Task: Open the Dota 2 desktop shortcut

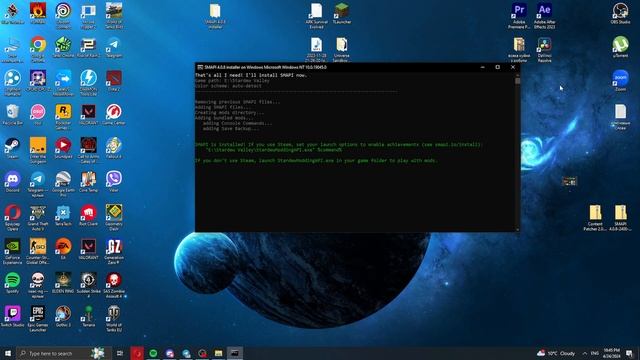Action: [113, 81]
